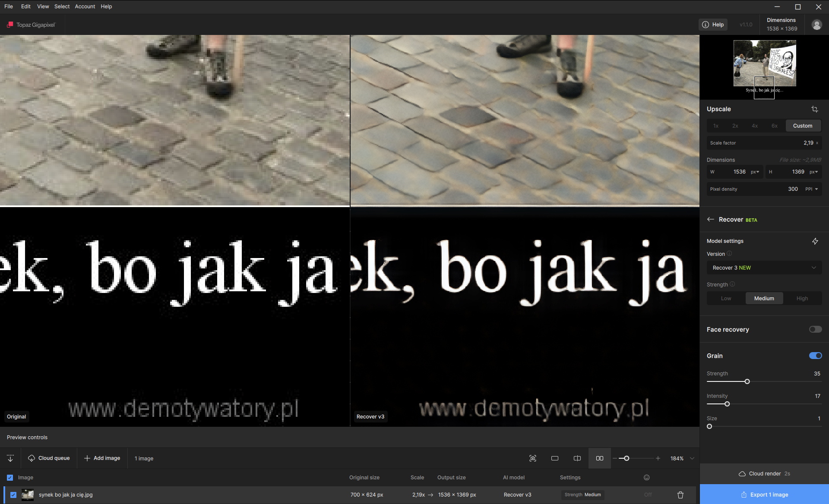The height and width of the screenshot is (504, 829).
Task: Click the capture preview snapshot icon
Action: pyautogui.click(x=532, y=458)
